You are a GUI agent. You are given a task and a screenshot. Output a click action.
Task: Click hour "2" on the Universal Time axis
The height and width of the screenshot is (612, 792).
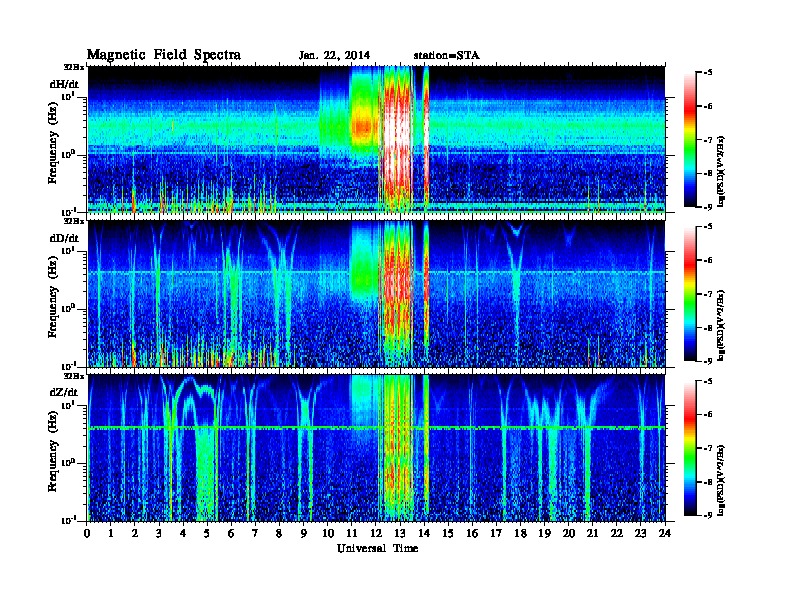point(135,533)
